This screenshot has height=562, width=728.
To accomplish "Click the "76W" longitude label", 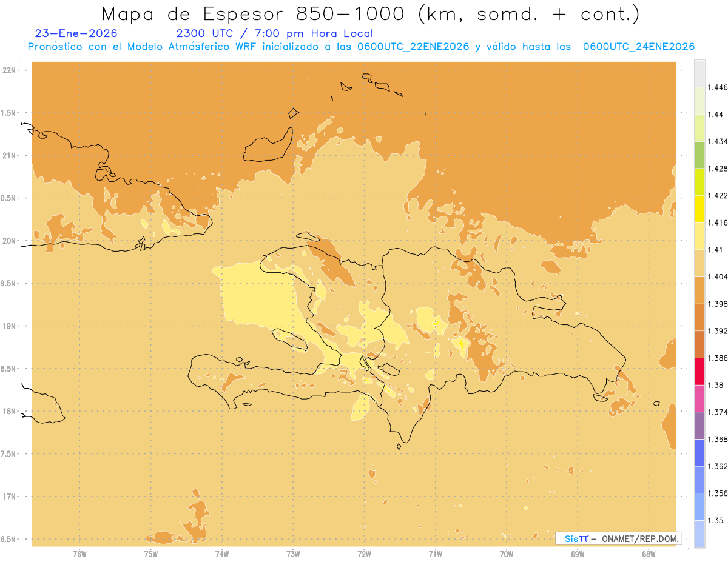I will point(79,554).
